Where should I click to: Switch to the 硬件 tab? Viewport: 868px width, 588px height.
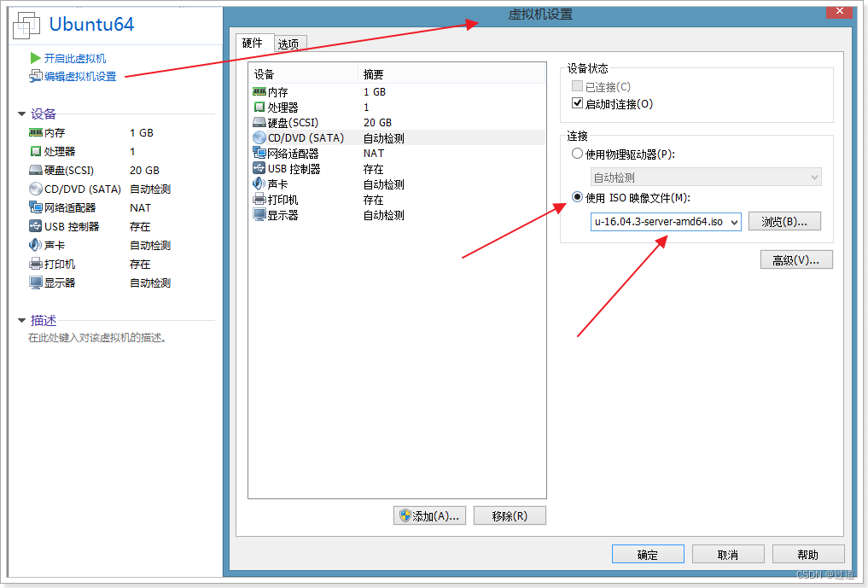coord(253,43)
